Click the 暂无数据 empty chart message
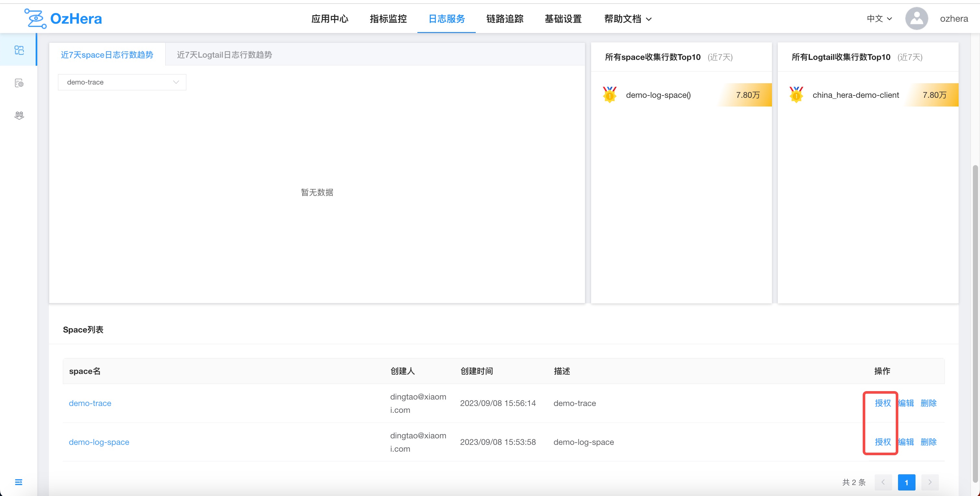The width and height of the screenshot is (980, 496). pyautogui.click(x=317, y=192)
